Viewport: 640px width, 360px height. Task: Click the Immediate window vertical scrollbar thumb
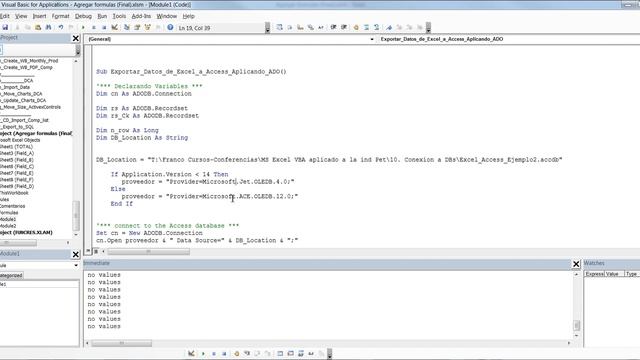(x=576, y=325)
